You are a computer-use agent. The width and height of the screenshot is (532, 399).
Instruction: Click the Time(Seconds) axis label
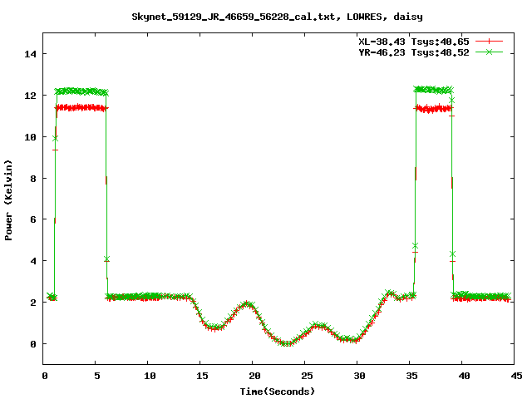[x=278, y=392]
